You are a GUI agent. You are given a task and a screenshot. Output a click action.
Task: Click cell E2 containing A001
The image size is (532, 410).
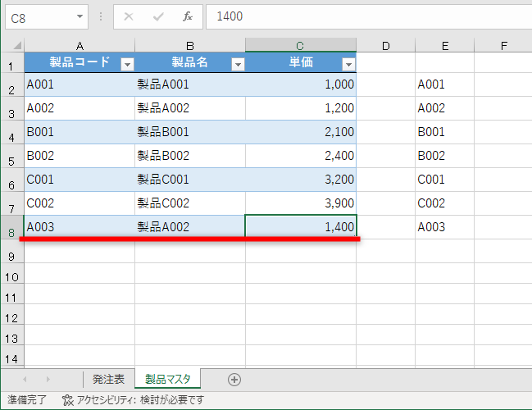[x=445, y=84]
